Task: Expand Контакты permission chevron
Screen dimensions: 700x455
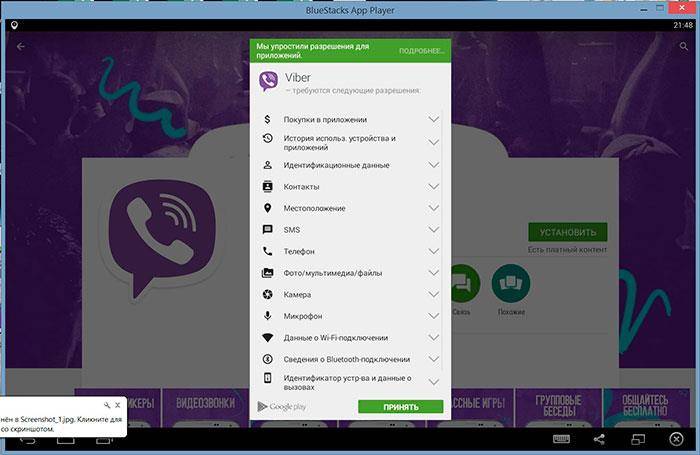Action: 433,186
